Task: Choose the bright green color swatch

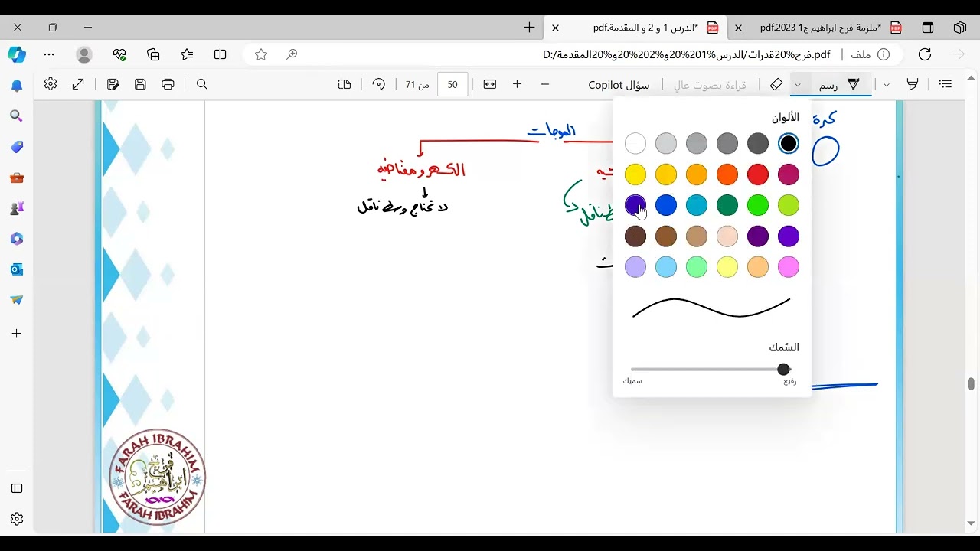Action: point(758,205)
